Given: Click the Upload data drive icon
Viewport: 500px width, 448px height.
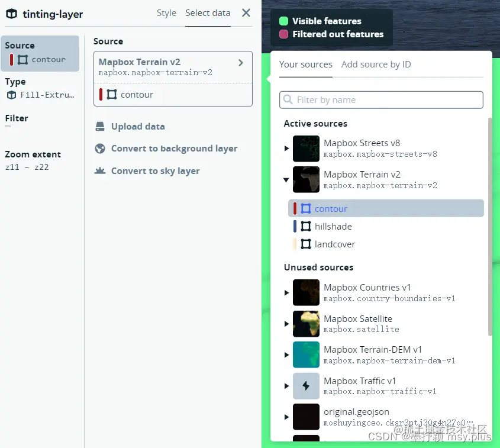Looking at the screenshot, I should point(100,127).
